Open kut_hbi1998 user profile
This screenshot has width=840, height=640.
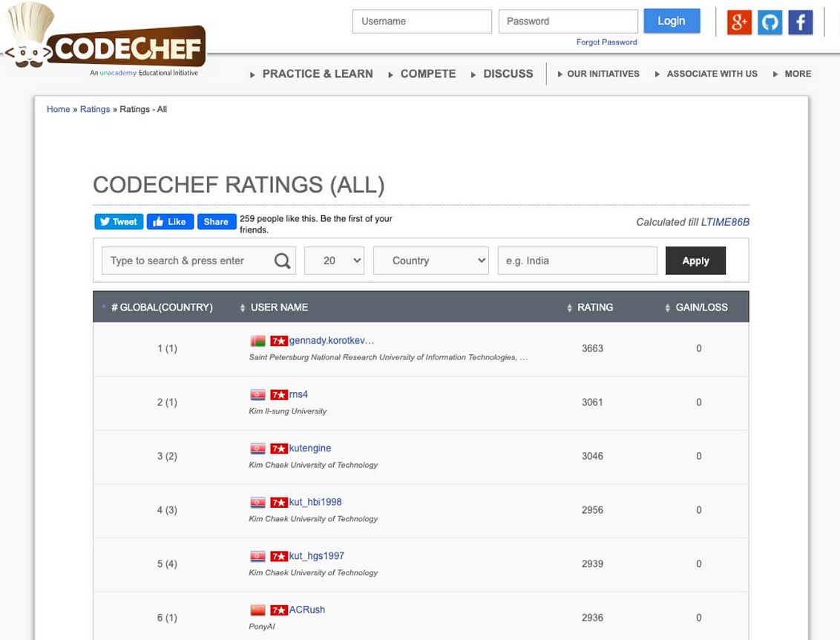315,502
